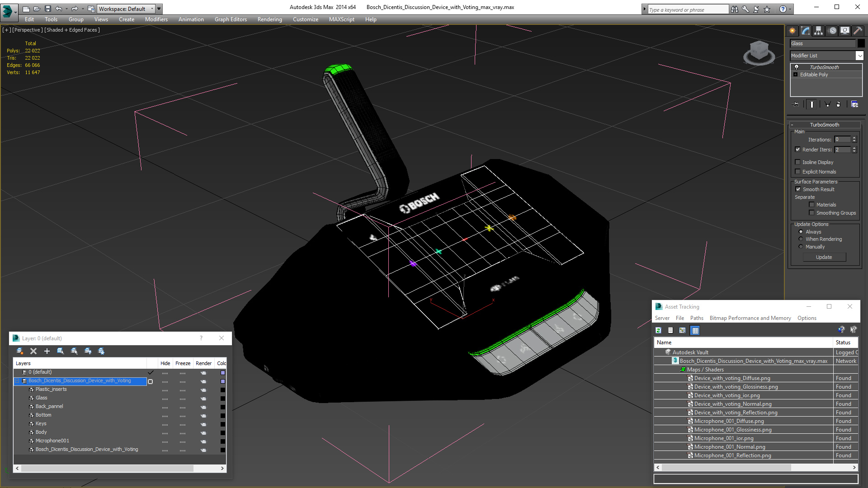Click Create New Layer icon in layer toolbar

click(20, 351)
